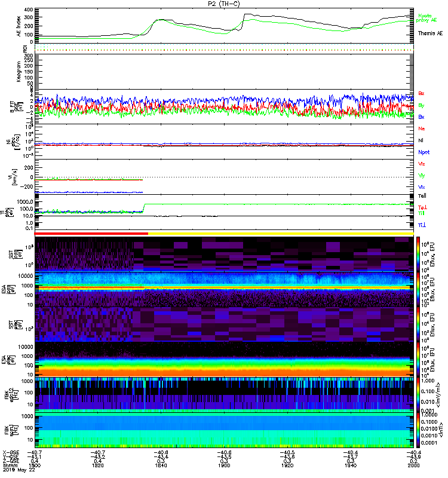
Task: Click the 1820 time tick label
Action: pos(98,465)
